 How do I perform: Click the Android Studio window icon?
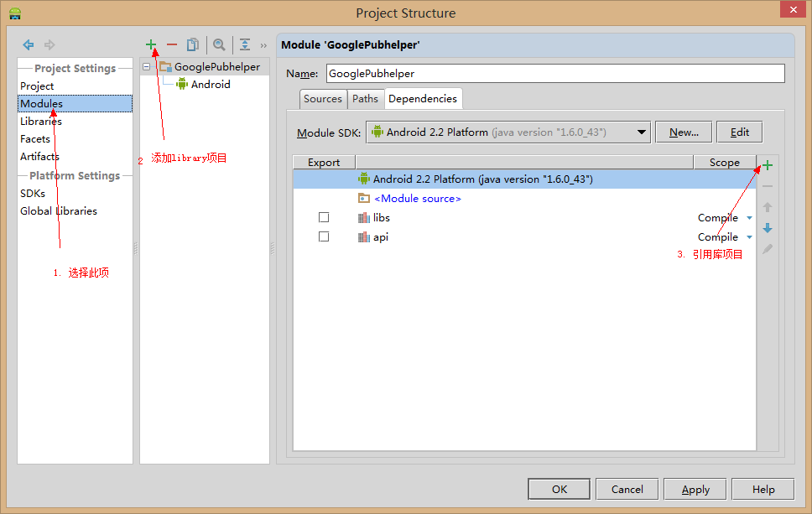pyautogui.click(x=15, y=13)
